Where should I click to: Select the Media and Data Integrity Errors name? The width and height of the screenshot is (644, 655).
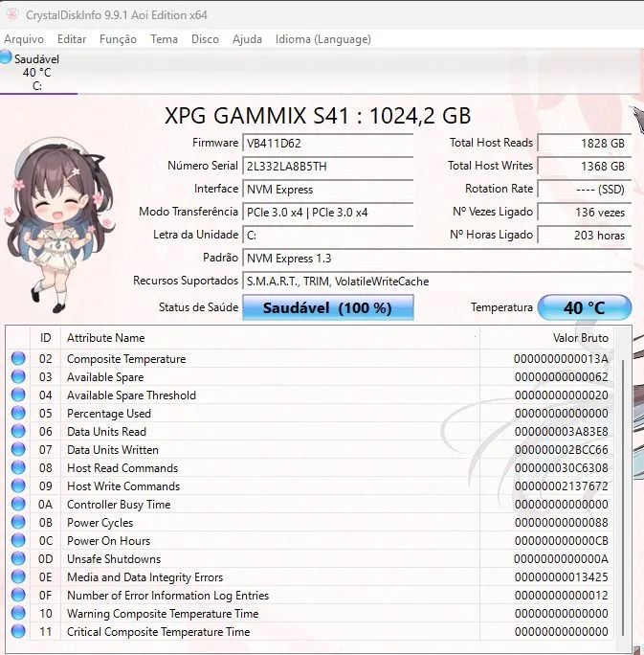[x=145, y=577]
